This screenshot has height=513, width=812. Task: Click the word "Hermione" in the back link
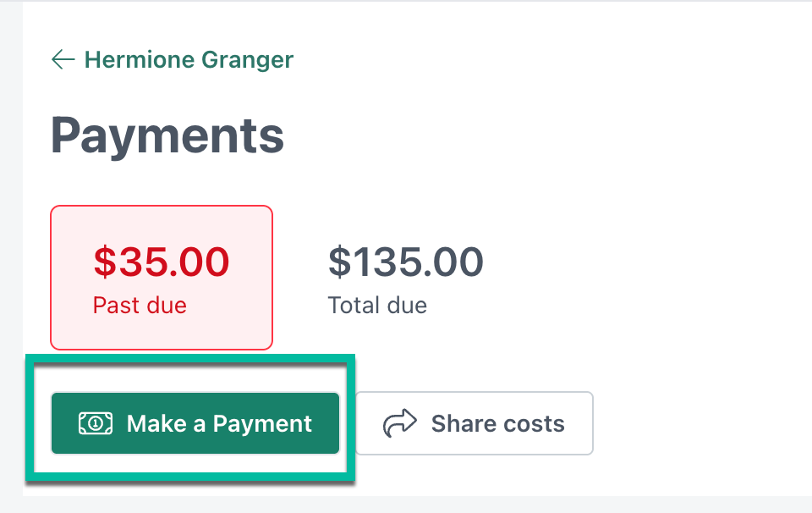pos(140,59)
